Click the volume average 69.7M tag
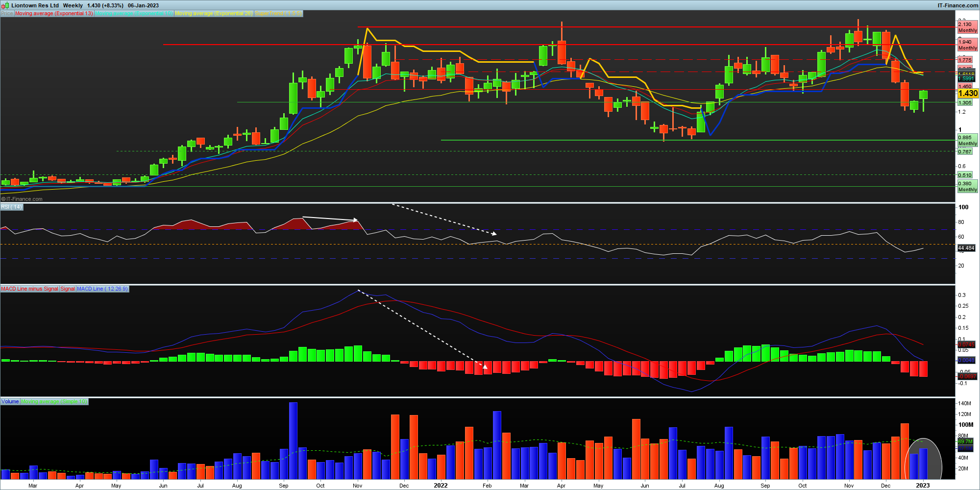980x490 pixels. (x=965, y=442)
